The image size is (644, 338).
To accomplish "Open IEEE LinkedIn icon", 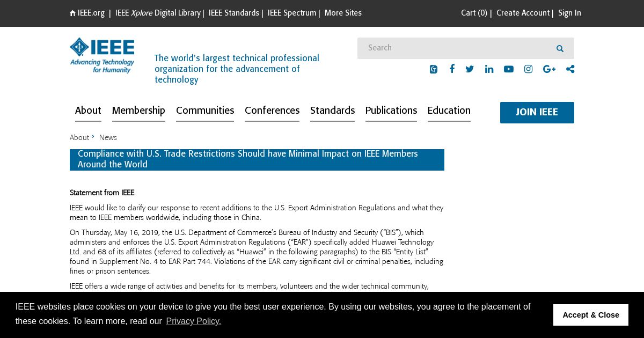I will [x=489, y=69].
